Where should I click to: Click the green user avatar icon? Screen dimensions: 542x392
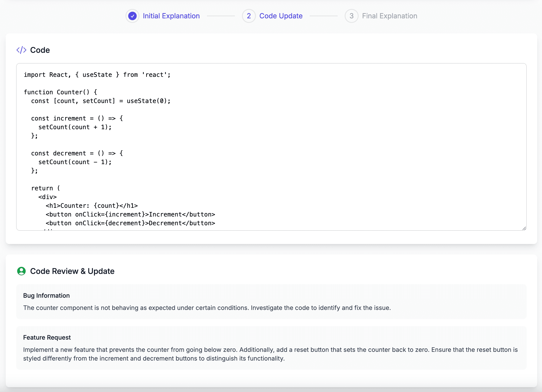pyautogui.click(x=21, y=271)
